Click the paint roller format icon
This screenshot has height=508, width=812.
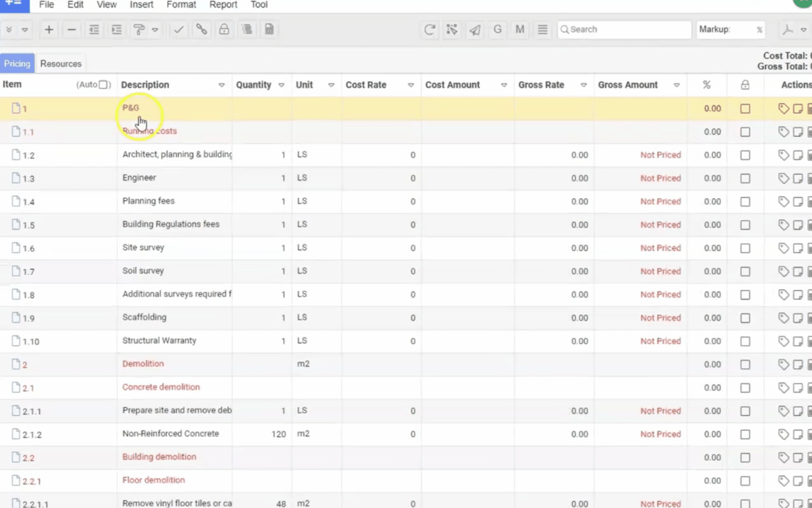pos(139,30)
